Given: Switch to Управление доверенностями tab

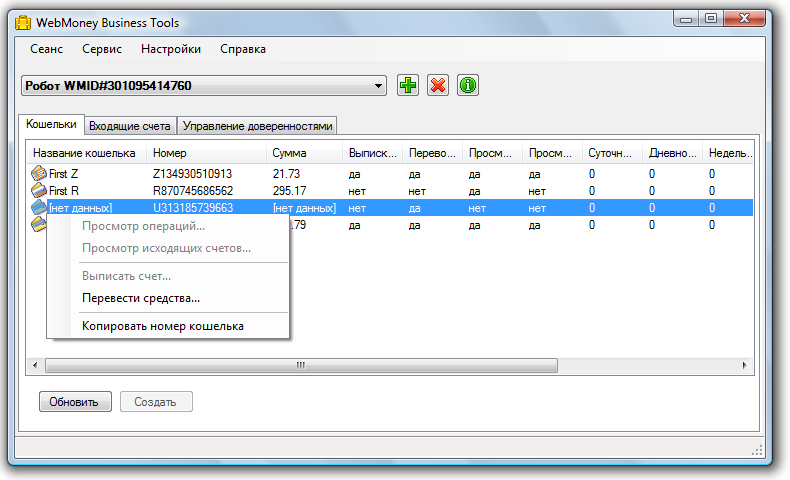Looking at the screenshot, I should coord(257,126).
